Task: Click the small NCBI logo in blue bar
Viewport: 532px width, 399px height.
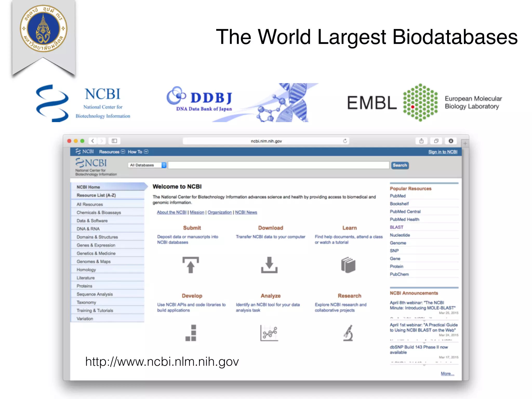Action: [x=85, y=151]
